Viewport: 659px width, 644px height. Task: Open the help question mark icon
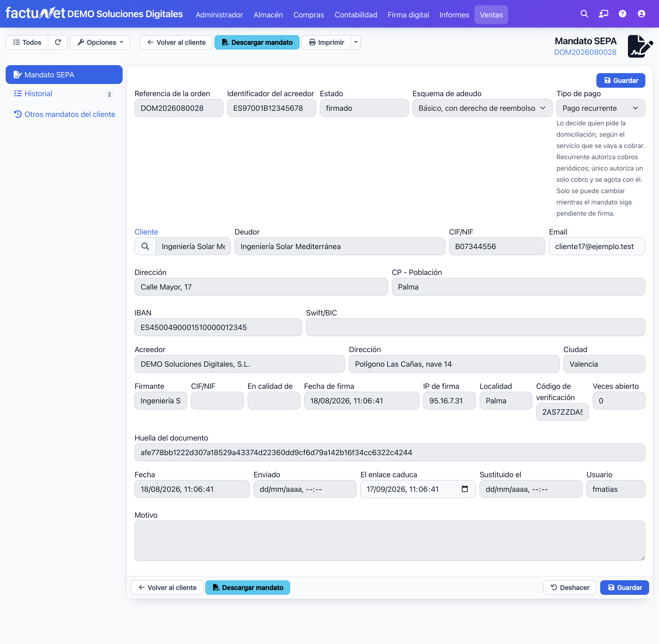click(623, 14)
